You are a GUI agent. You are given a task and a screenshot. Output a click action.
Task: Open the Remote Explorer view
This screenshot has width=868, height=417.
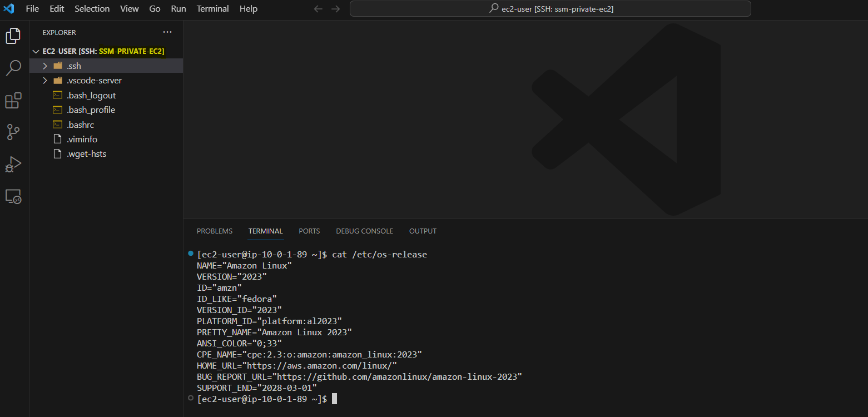pyautogui.click(x=13, y=196)
